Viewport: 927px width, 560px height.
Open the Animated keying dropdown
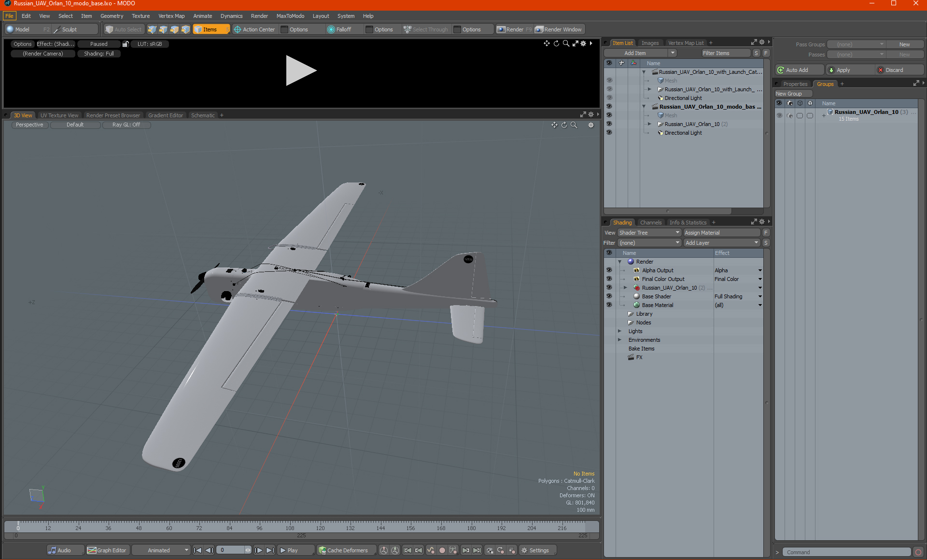[161, 550]
